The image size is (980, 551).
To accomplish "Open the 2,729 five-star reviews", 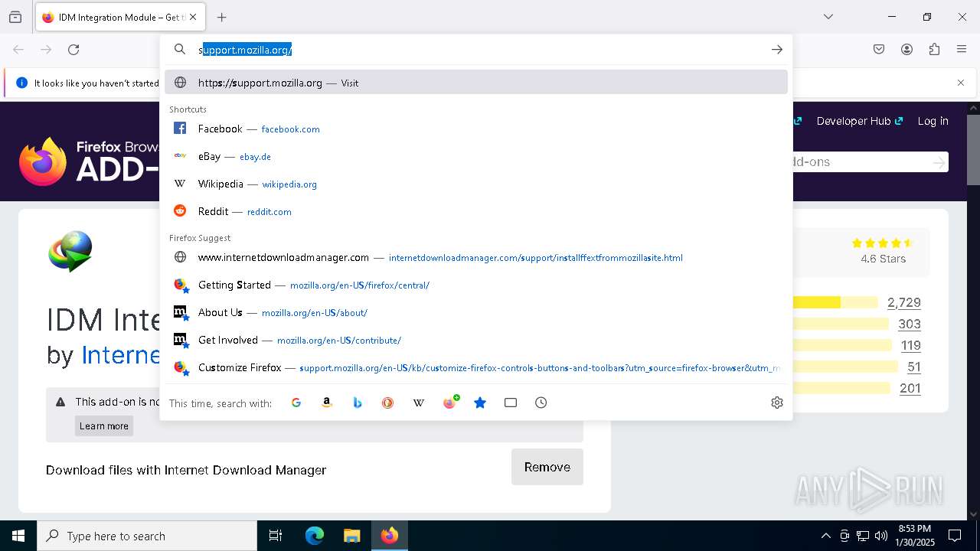I will [904, 302].
